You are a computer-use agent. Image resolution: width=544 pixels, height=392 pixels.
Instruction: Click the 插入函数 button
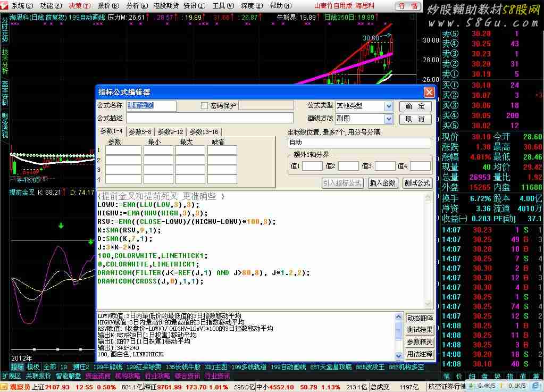382,183
